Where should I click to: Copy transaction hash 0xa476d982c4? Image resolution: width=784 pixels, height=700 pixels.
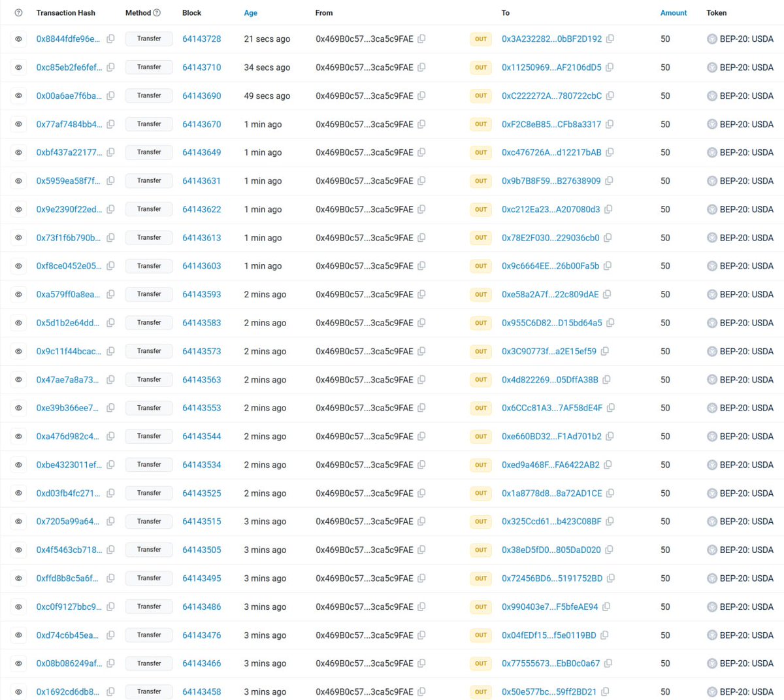coord(110,436)
